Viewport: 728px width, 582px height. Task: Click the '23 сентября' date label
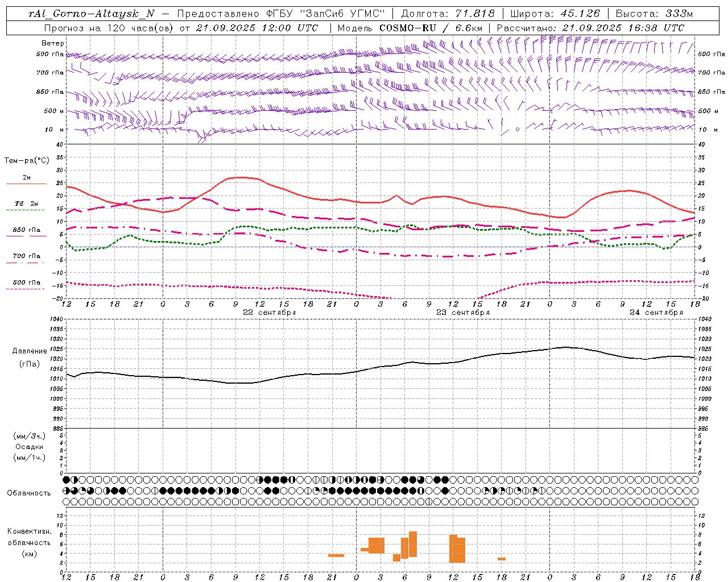coord(462,313)
